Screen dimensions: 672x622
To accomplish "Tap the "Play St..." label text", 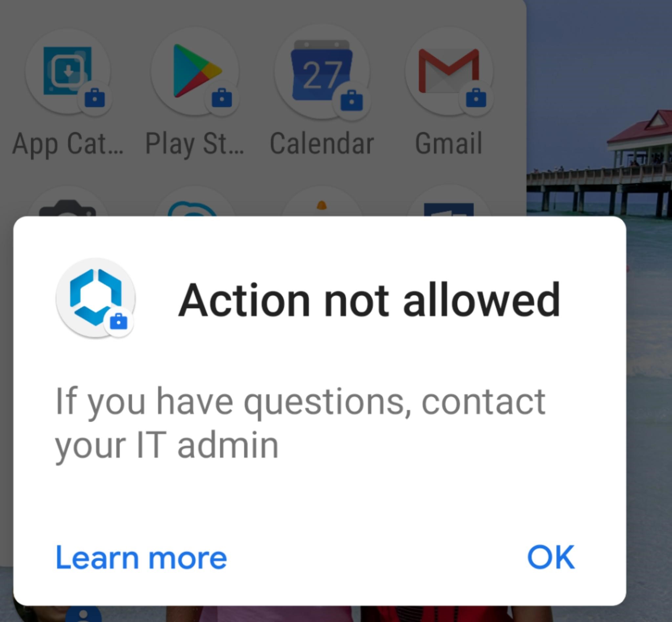I will click(x=194, y=145).
